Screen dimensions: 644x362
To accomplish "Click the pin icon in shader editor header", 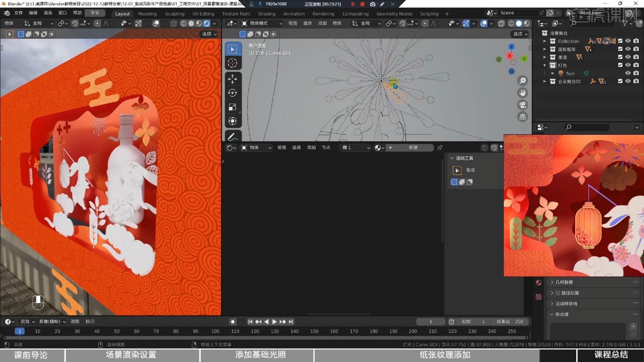I will coord(440,147).
